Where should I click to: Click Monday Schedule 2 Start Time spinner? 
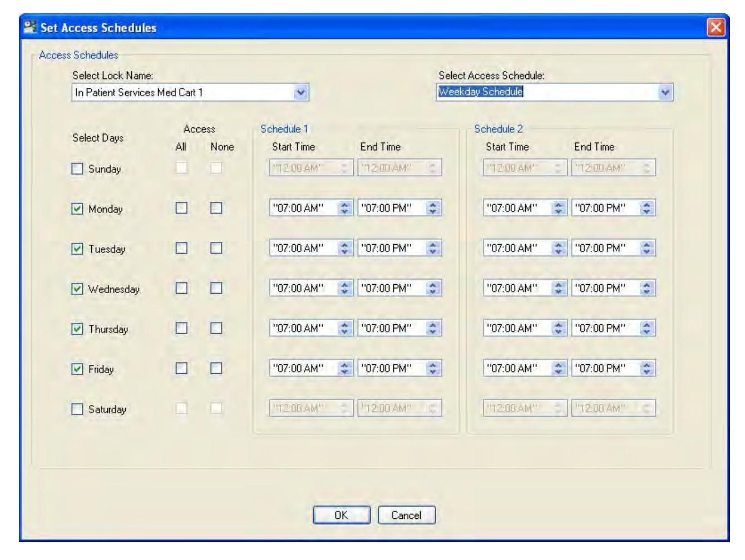point(559,208)
